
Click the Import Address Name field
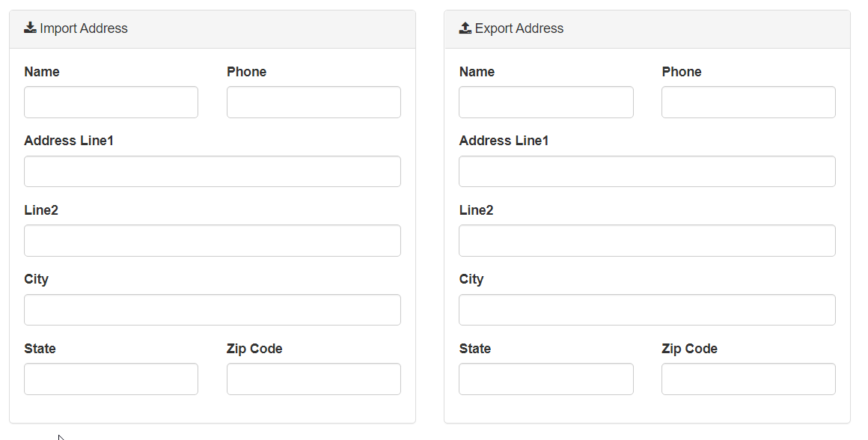(111, 103)
